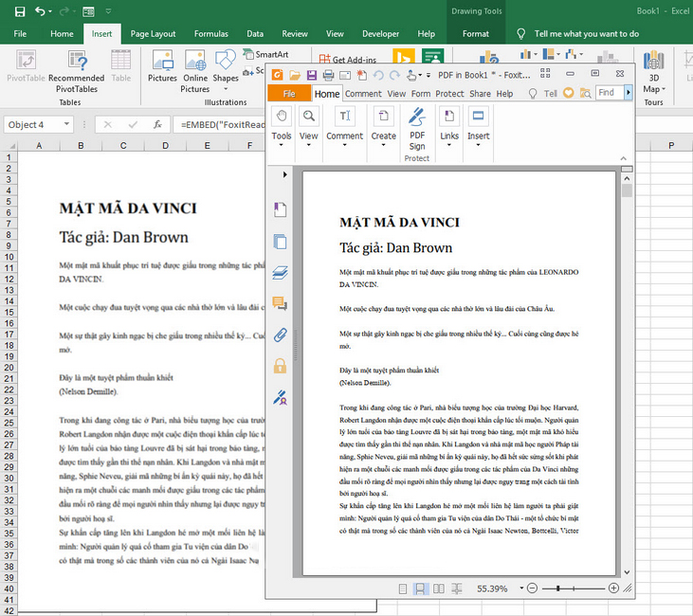Viewport: 693px width, 616px height.
Task: Open the Pages thumbnails panel in Foxit sidebar
Action: point(281,242)
